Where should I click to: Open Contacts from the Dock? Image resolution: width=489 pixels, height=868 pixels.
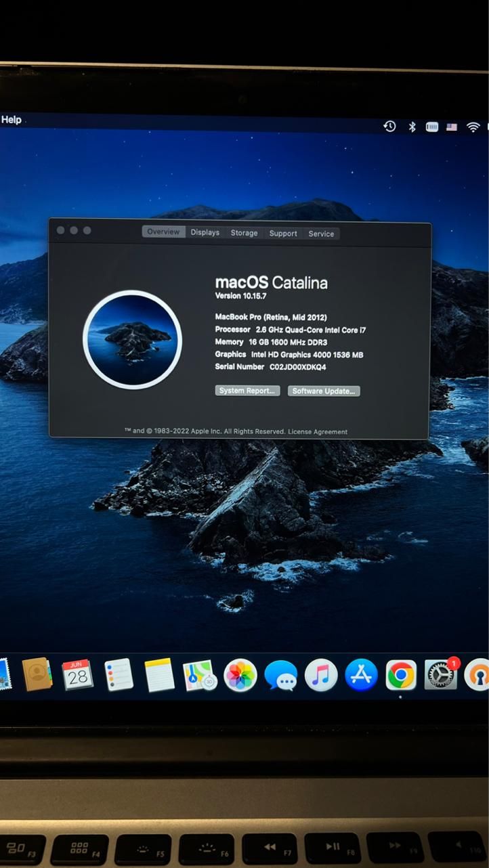37,674
